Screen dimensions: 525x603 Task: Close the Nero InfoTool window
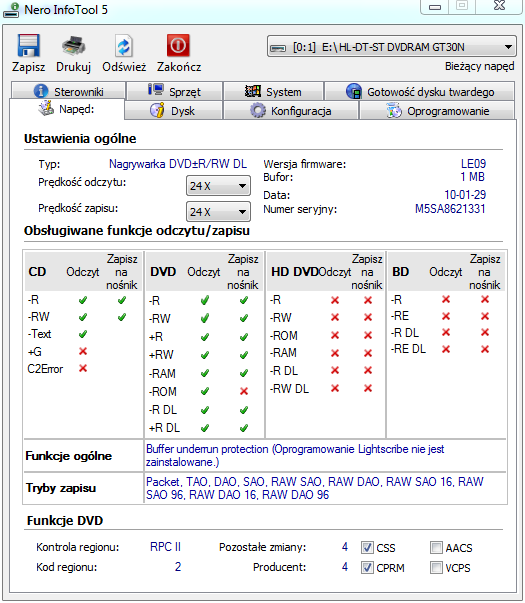coord(499,6)
